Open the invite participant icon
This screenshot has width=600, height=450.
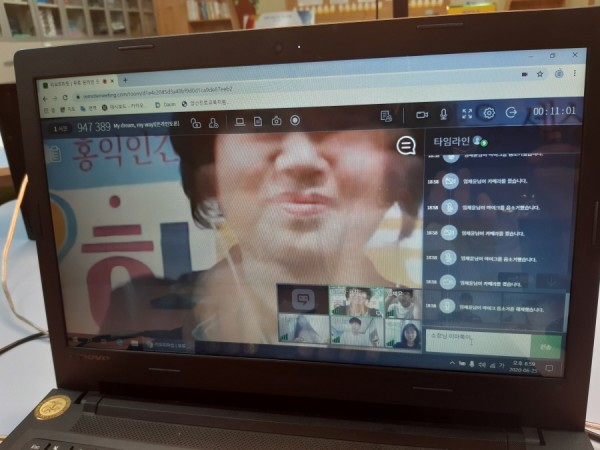coord(214,123)
